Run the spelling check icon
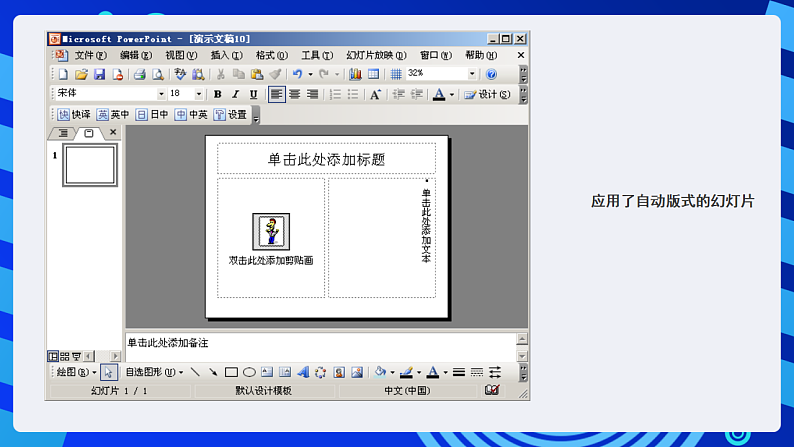794x447 pixels. 180,74
